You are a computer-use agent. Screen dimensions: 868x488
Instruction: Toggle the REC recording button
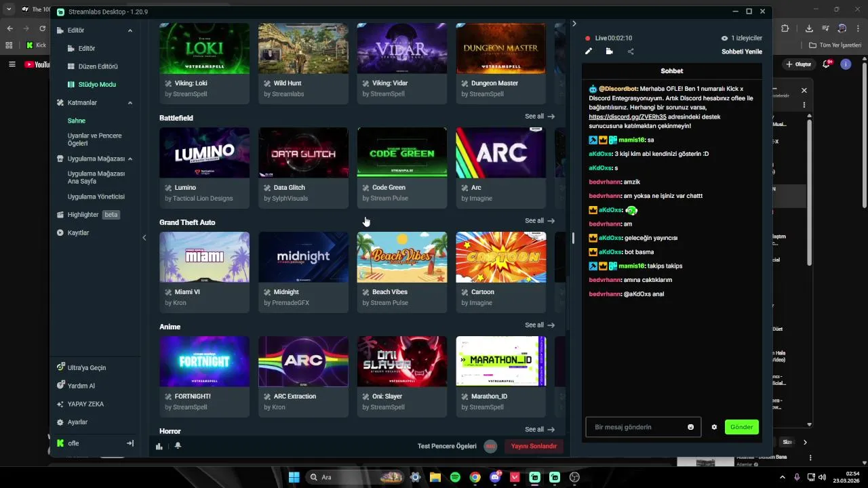point(490,446)
